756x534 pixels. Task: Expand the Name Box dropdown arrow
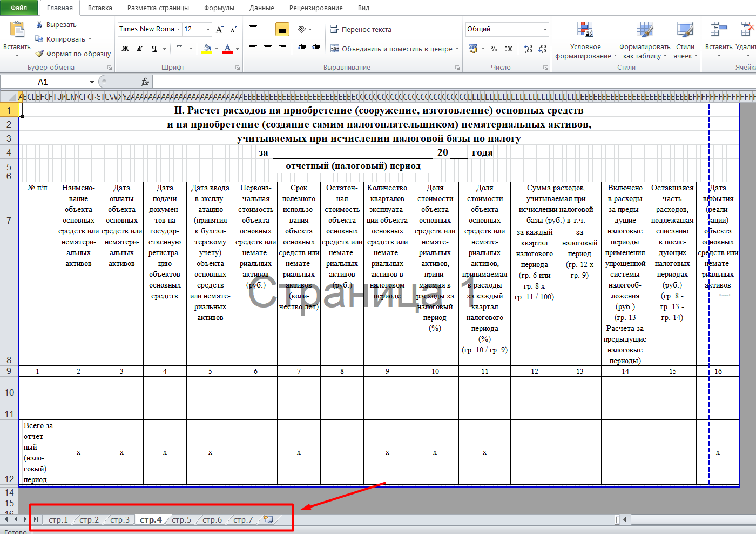92,82
